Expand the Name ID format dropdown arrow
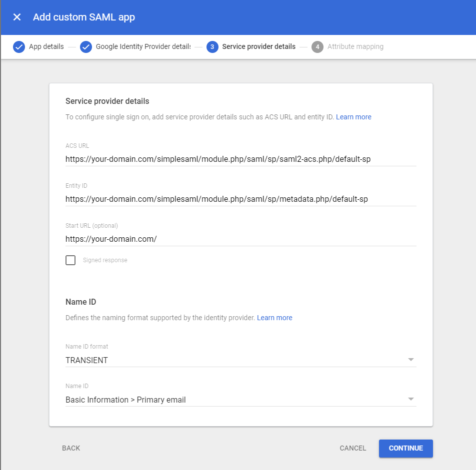This screenshot has width=476, height=470. pos(410,360)
